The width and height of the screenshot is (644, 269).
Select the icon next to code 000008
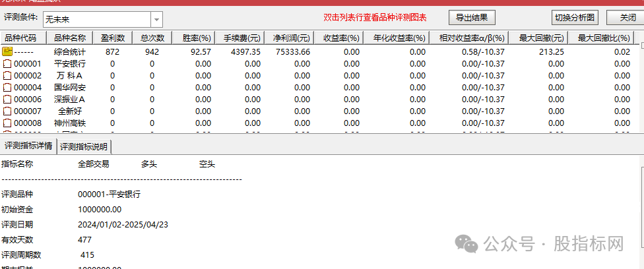click(x=7, y=123)
